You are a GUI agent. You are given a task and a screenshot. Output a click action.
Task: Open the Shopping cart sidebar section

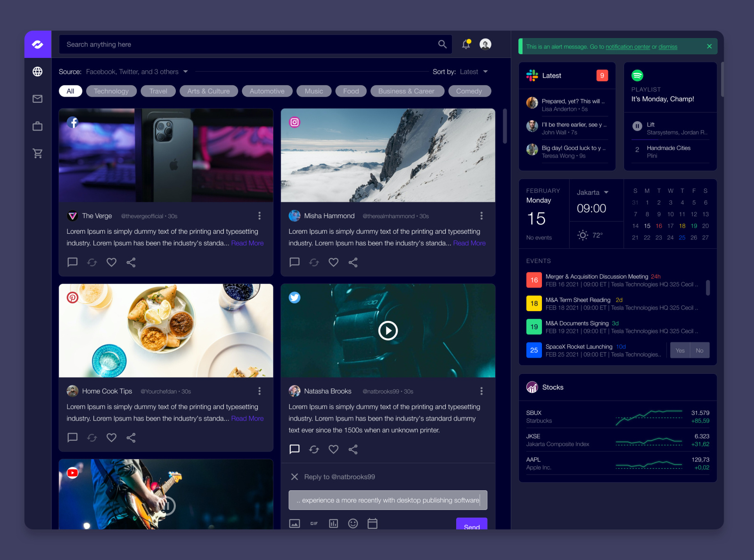(x=37, y=153)
